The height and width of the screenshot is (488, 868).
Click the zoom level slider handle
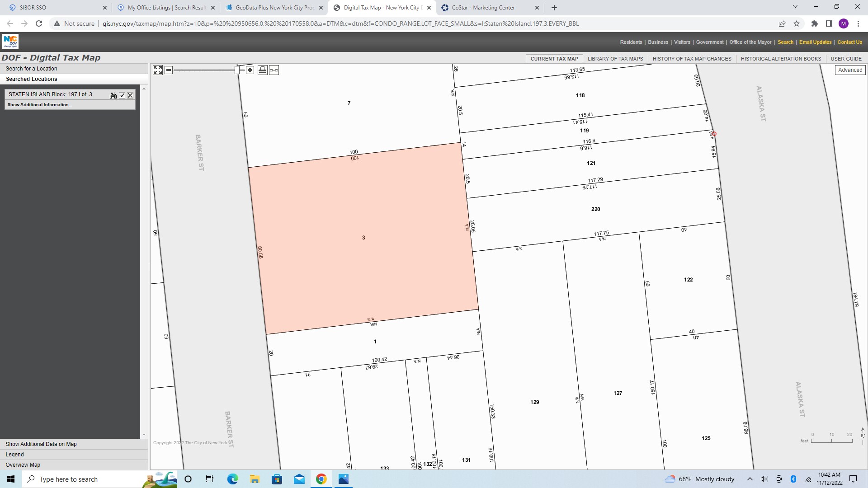pyautogui.click(x=237, y=70)
